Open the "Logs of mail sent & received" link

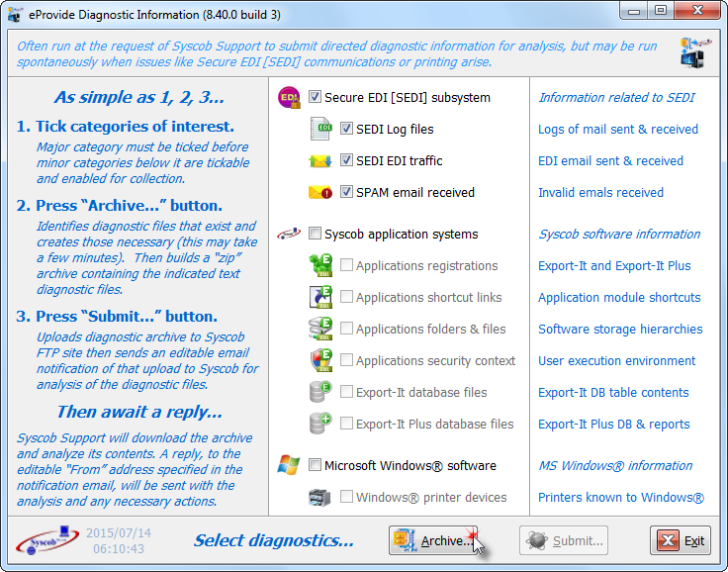coord(617,130)
